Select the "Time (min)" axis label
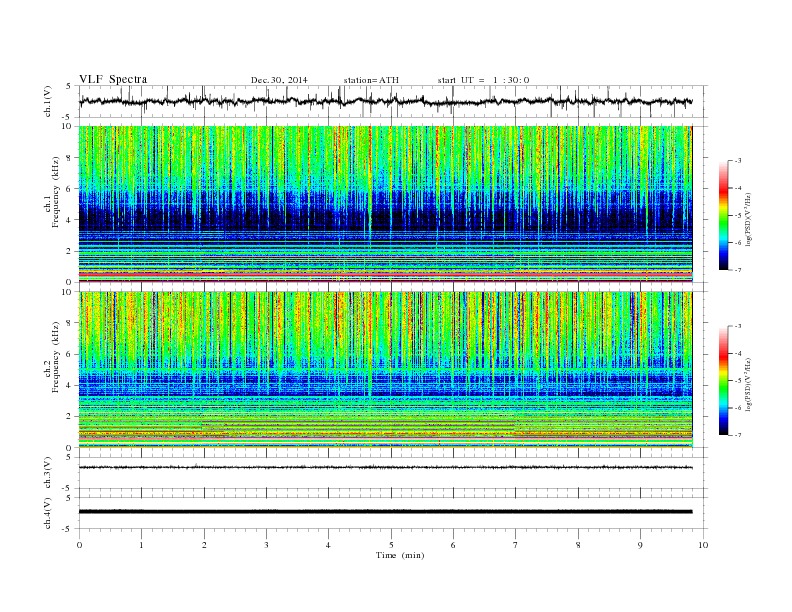Viewport: 792px width, 612px height. (x=400, y=555)
